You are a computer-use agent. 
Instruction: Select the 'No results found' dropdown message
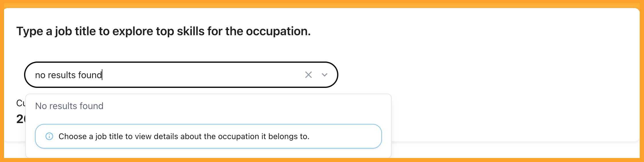pos(69,106)
